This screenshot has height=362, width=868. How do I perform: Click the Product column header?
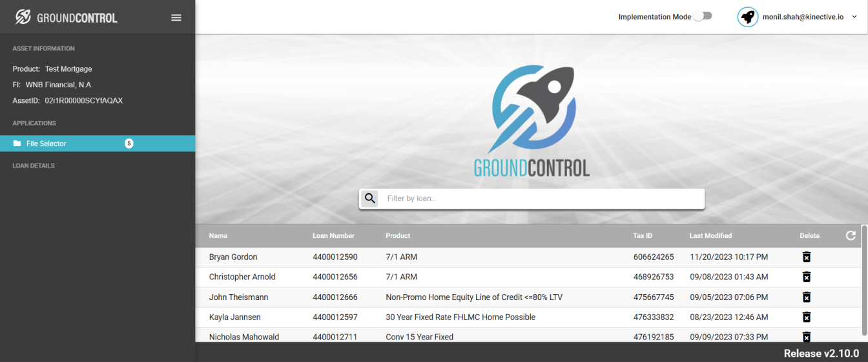click(x=398, y=236)
